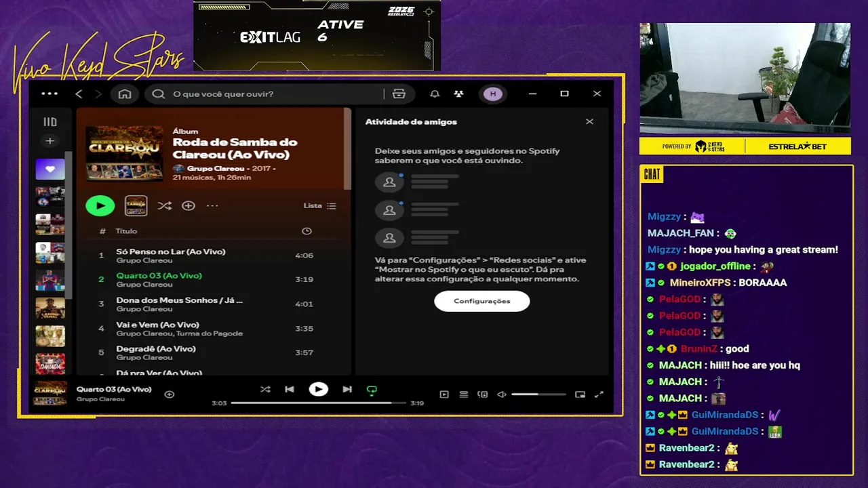Add current song with plus circle in player bar
Viewport: 868px width, 488px height.
pos(170,394)
